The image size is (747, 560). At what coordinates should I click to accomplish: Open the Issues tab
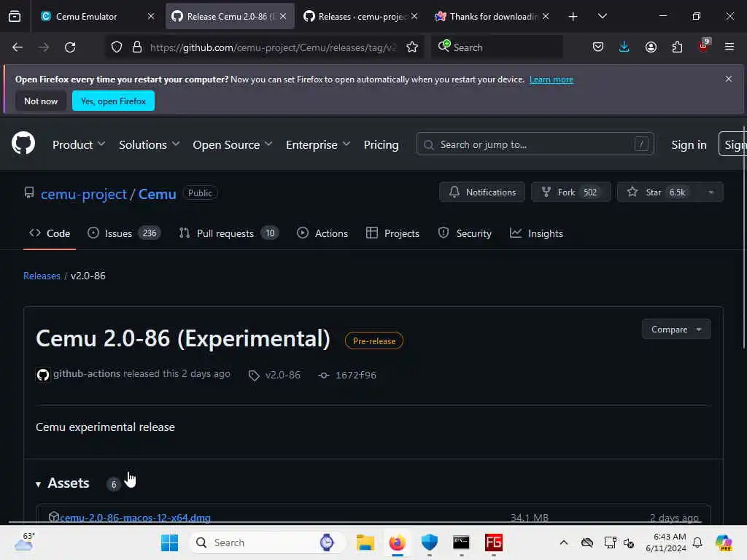click(124, 233)
